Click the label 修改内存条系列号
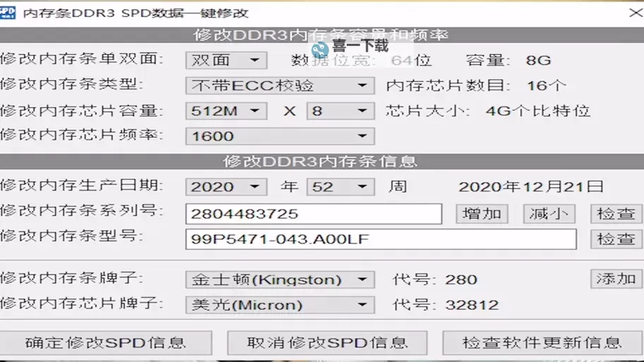This screenshot has width=644, height=362. point(82,210)
